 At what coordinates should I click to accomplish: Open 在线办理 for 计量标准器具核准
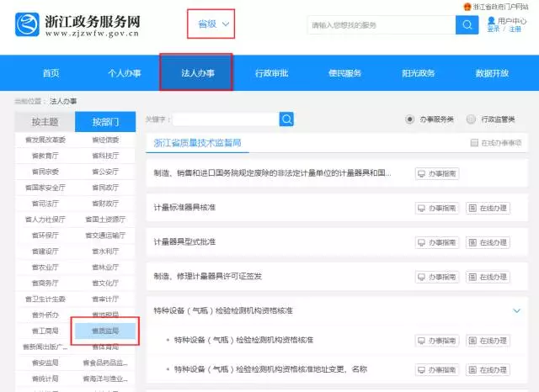(488, 208)
